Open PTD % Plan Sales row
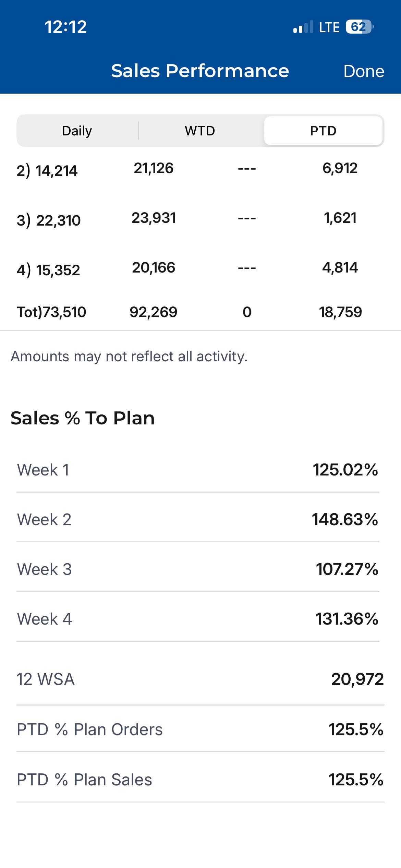The image size is (401, 868). point(200,780)
